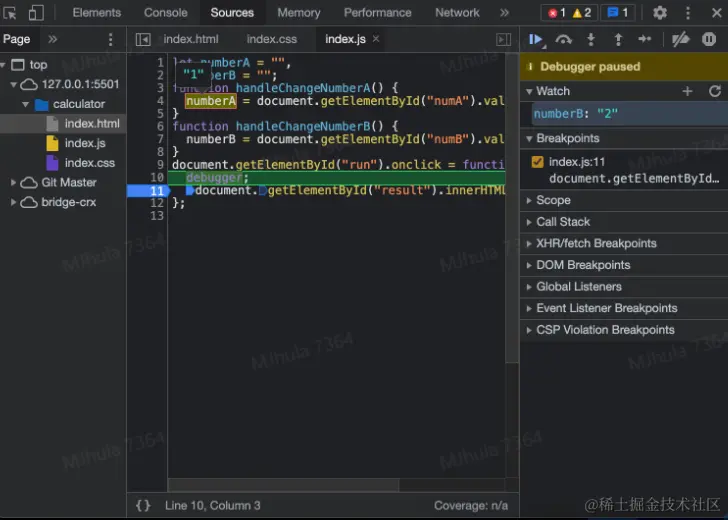Collapse the Breakpoints section
728x520 pixels.
[x=529, y=138]
